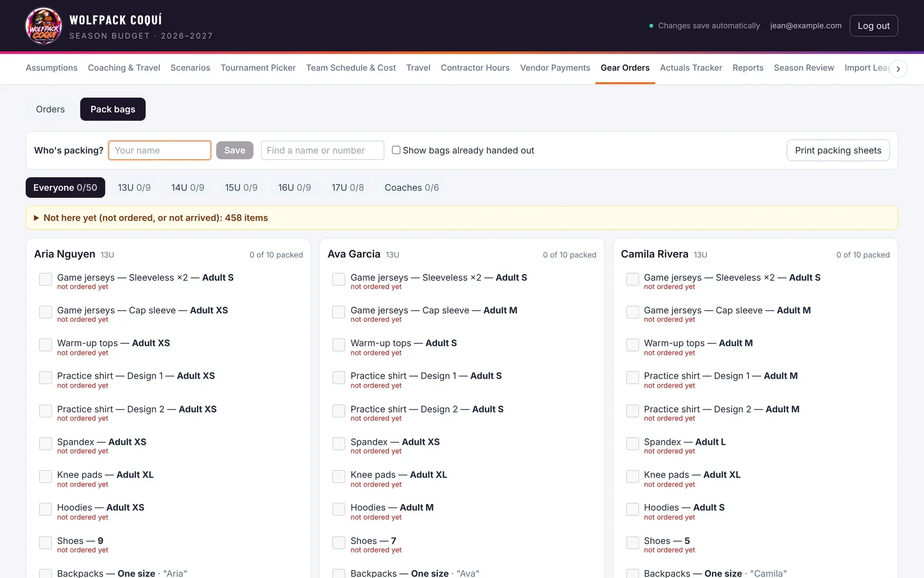Expand the 'Not here yet' items notice
Viewport: 924px width, 578px height.
pyautogui.click(x=461, y=218)
